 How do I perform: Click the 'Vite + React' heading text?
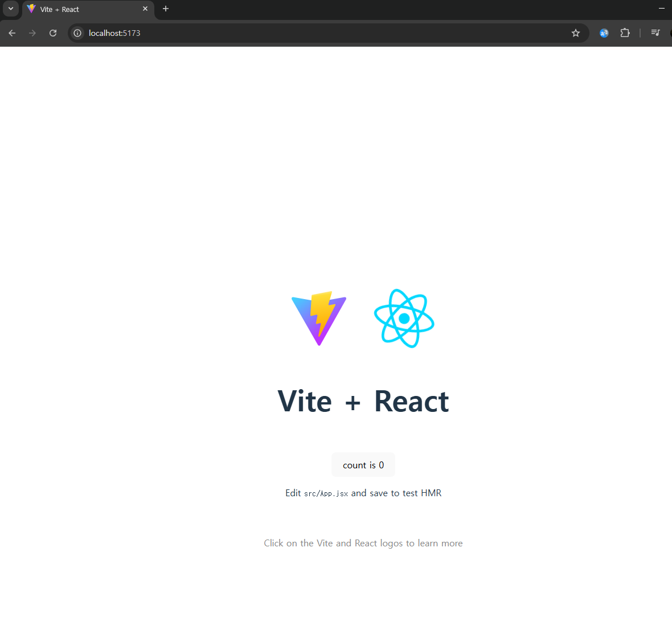[363, 401]
